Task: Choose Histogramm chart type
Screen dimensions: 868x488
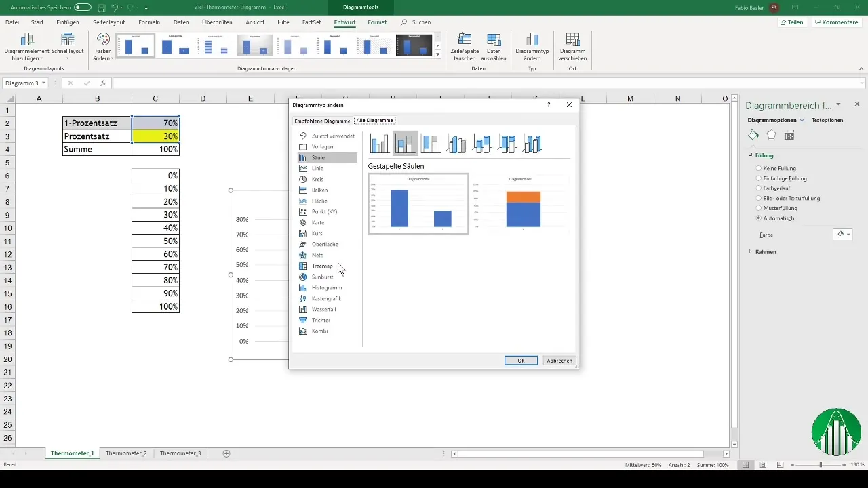Action: 327,287
